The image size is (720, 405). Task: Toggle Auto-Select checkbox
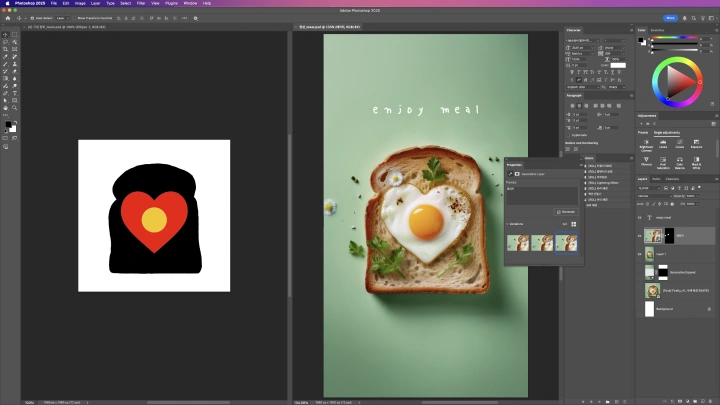click(x=32, y=18)
